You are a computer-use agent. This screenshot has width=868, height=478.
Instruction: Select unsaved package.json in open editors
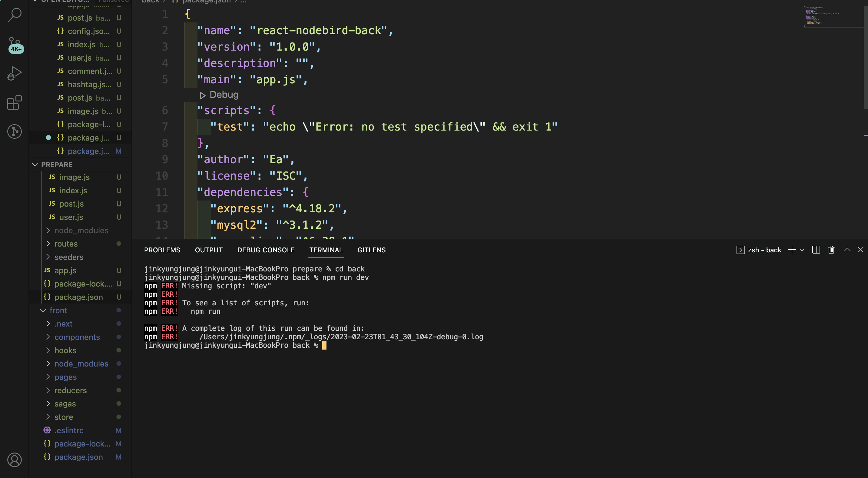point(80,138)
